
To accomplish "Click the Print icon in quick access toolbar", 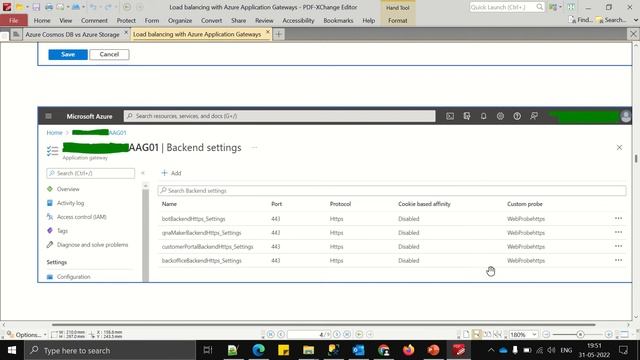I will click(49, 7).
